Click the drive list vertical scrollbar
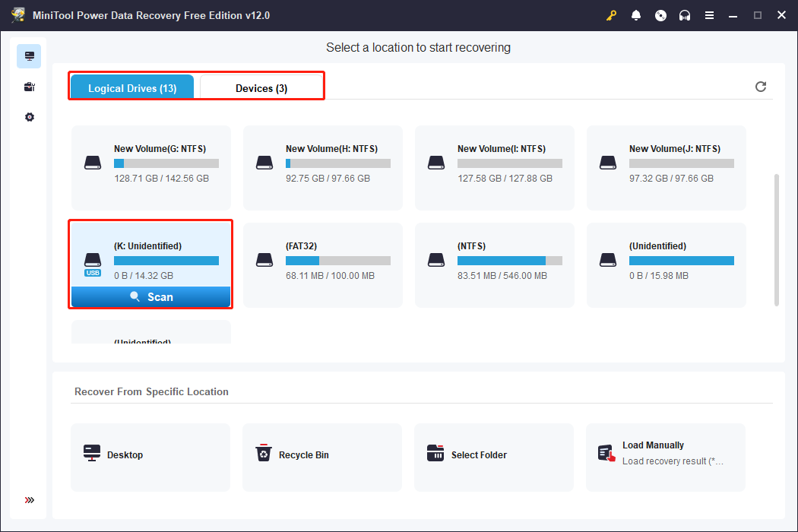798x532 pixels. pyautogui.click(x=776, y=239)
